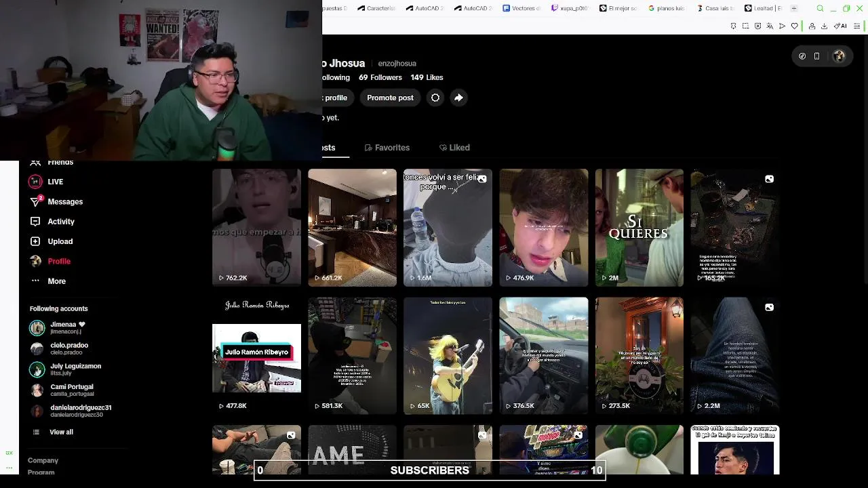Screen dimensions: 868x488
Task: Open the jeans photo post with 2.2M views
Action: tap(735, 356)
